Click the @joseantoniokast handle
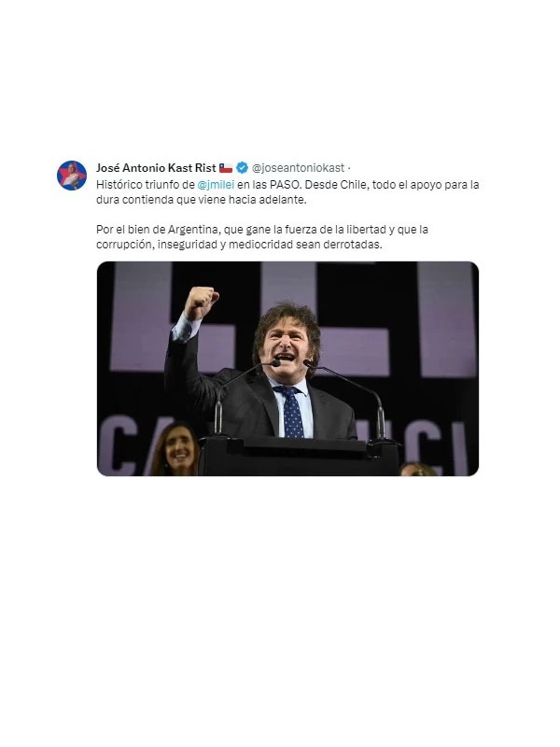 pos(298,168)
